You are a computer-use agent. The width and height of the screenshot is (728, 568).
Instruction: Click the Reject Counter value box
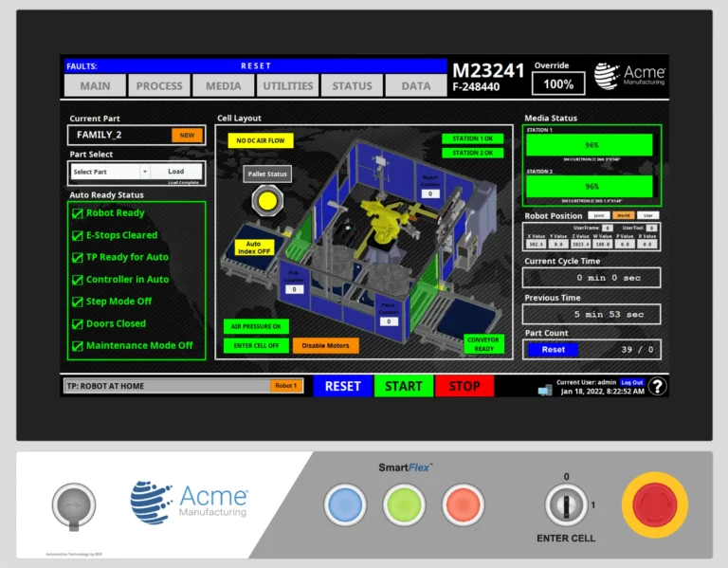(430, 193)
